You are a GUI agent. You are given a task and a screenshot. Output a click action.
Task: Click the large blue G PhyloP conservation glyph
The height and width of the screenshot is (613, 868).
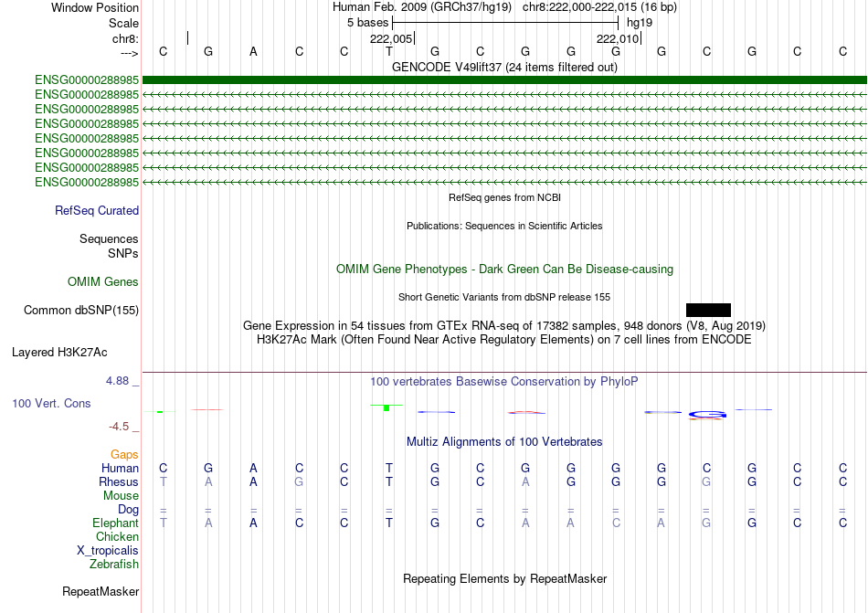pyautogui.click(x=707, y=415)
